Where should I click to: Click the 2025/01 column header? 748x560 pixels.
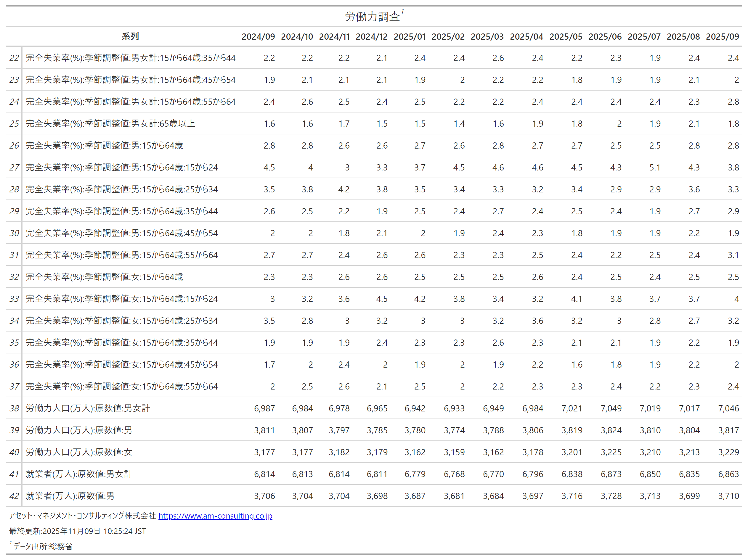pyautogui.click(x=410, y=36)
